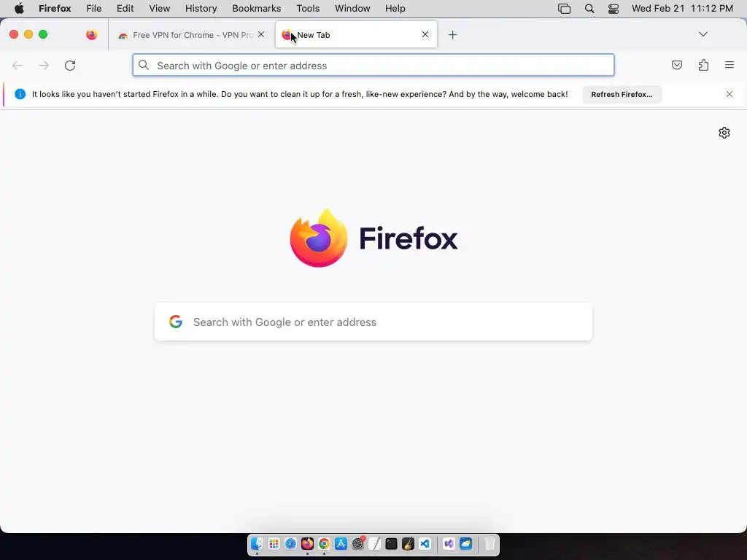The height and width of the screenshot is (560, 747).
Task: Go back with the back arrow
Action: (18, 65)
